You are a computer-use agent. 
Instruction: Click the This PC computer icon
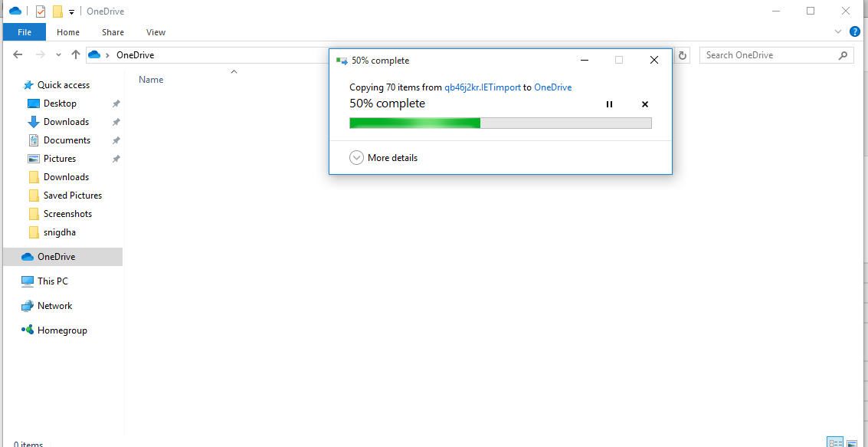28,281
